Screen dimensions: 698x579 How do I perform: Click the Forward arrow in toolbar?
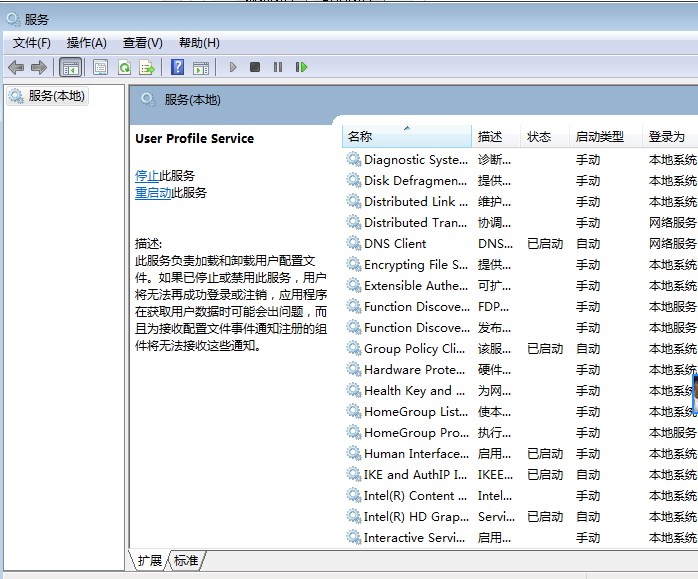point(39,67)
